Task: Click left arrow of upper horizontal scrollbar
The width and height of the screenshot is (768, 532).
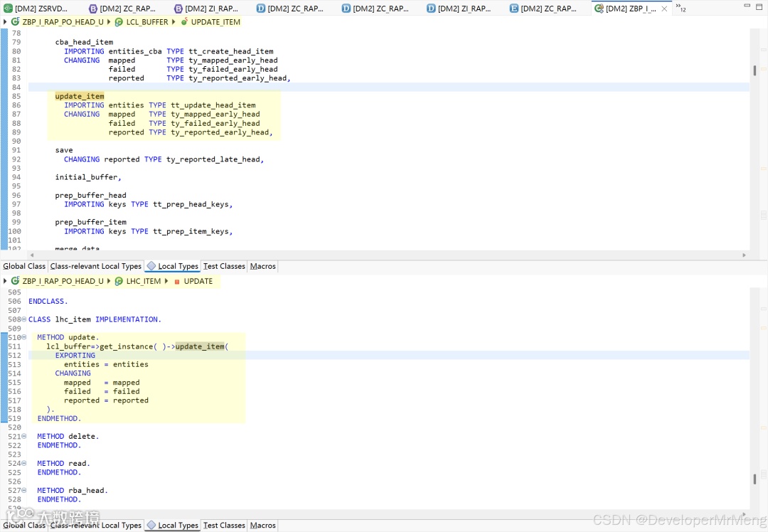Action: point(32,255)
